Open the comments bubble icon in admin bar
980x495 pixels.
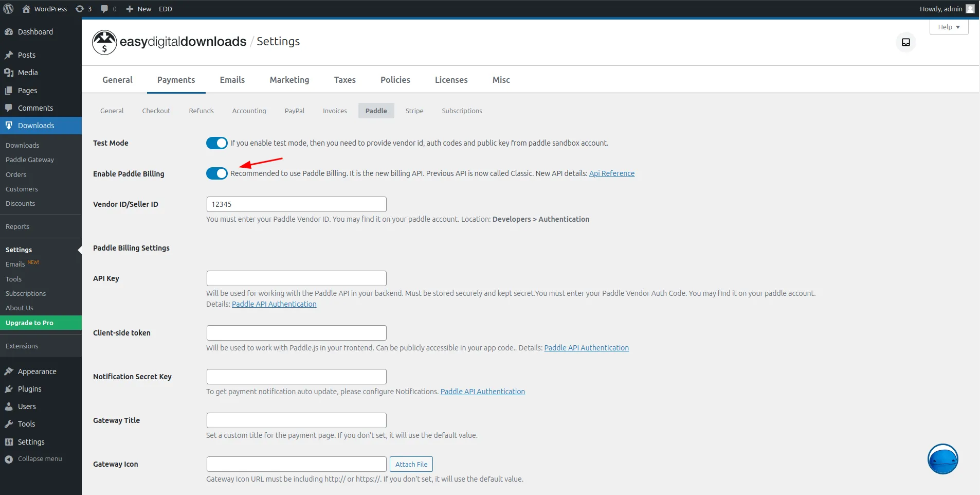(x=104, y=9)
